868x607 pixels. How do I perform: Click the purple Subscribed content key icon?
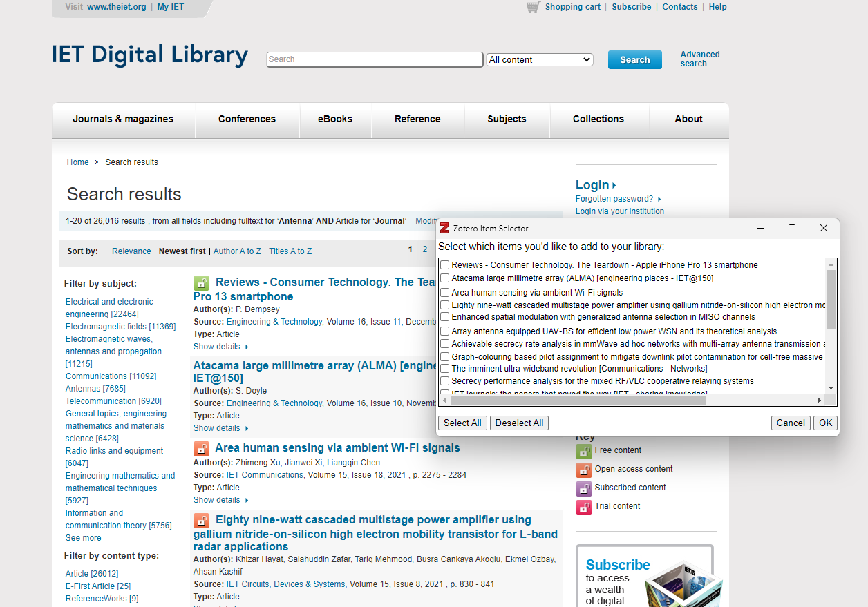click(x=584, y=489)
